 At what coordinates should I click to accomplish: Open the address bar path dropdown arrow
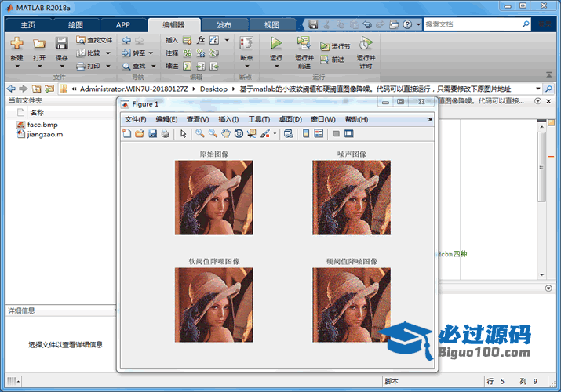coord(537,89)
